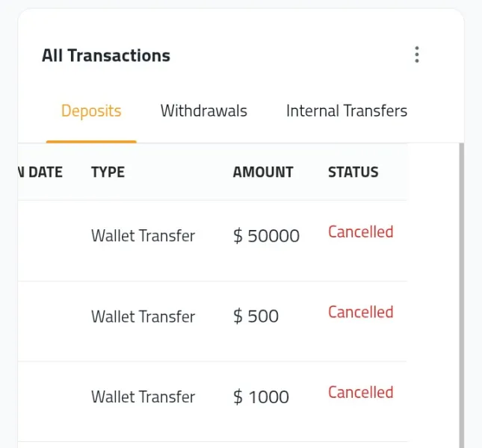Click the All Transactions heading
482x448 pixels.
click(106, 55)
